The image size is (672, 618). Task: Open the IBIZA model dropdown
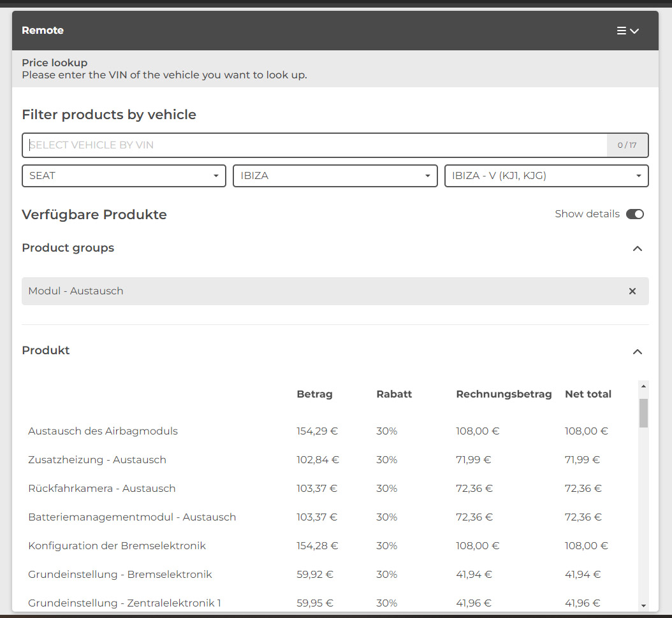(335, 176)
